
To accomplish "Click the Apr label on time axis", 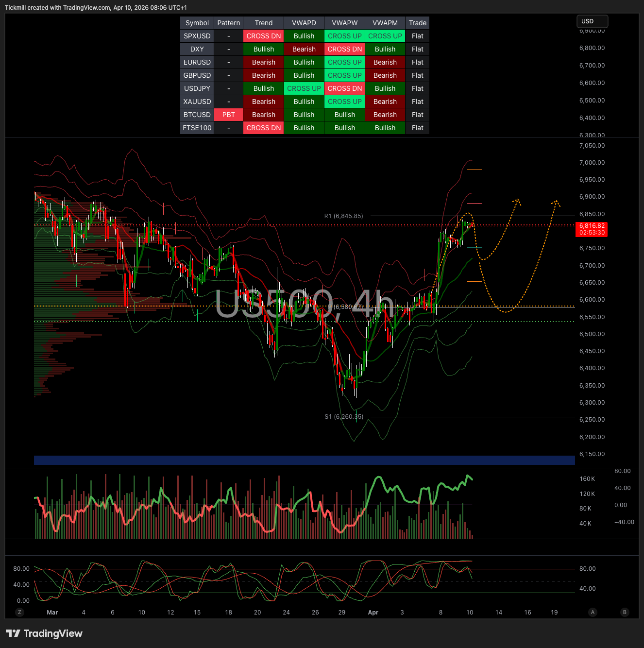I will [x=373, y=613].
